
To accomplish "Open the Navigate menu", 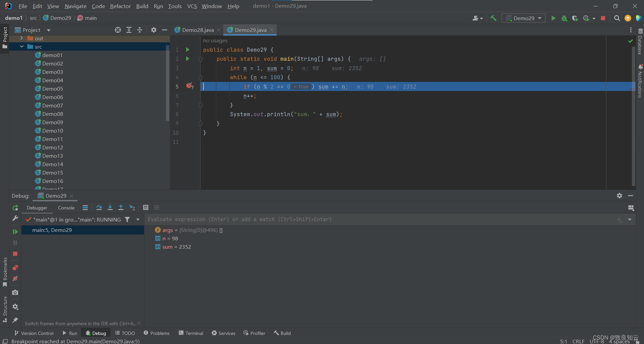I will (76, 6).
